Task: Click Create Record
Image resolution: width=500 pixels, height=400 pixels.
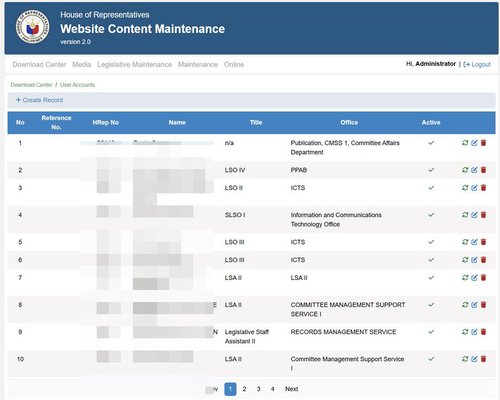Action: [x=40, y=100]
